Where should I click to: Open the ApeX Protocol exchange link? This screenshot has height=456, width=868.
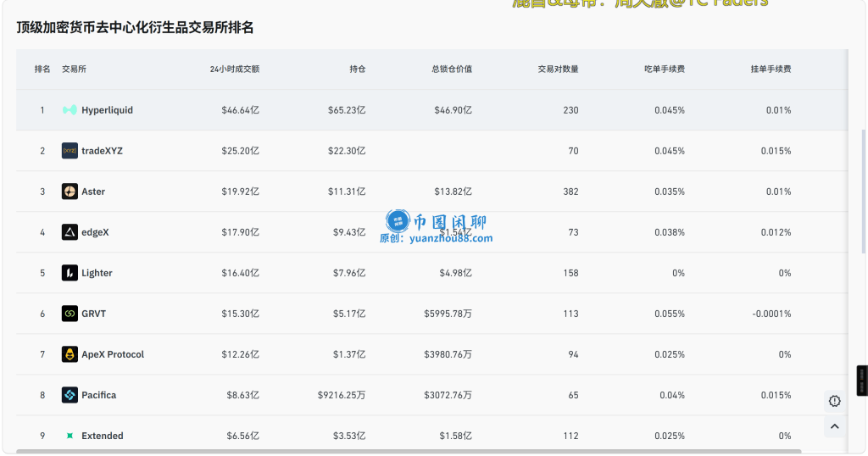click(x=113, y=354)
